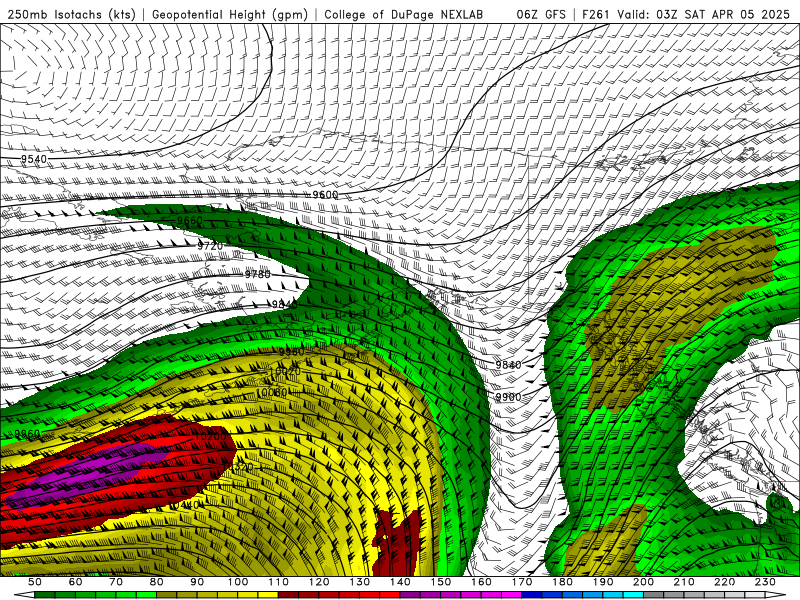Select the bright yellow swatch left of 110

click(268, 595)
